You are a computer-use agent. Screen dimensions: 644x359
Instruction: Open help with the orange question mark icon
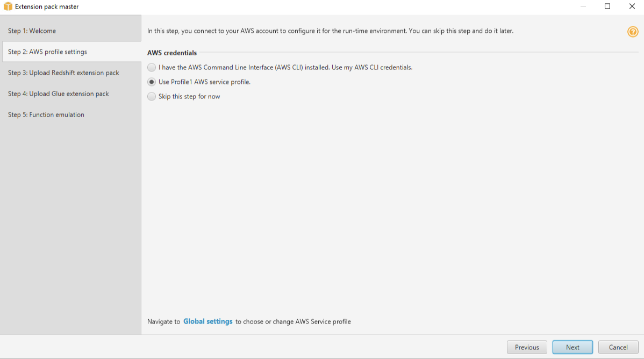(633, 32)
